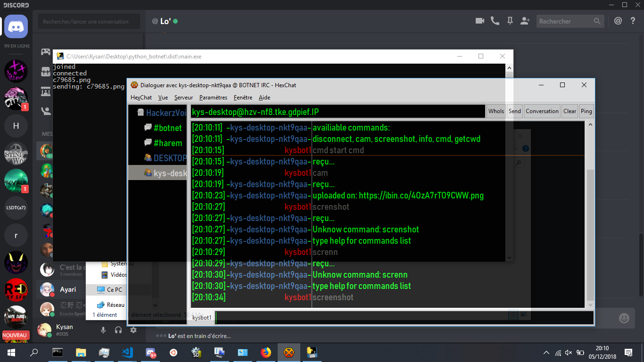
Task: Open the volume control in tray
Action: (569, 352)
